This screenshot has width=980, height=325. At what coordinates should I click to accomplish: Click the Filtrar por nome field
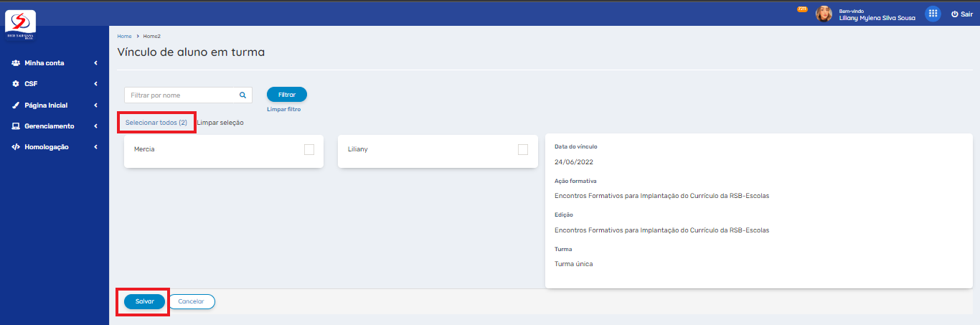(182, 95)
